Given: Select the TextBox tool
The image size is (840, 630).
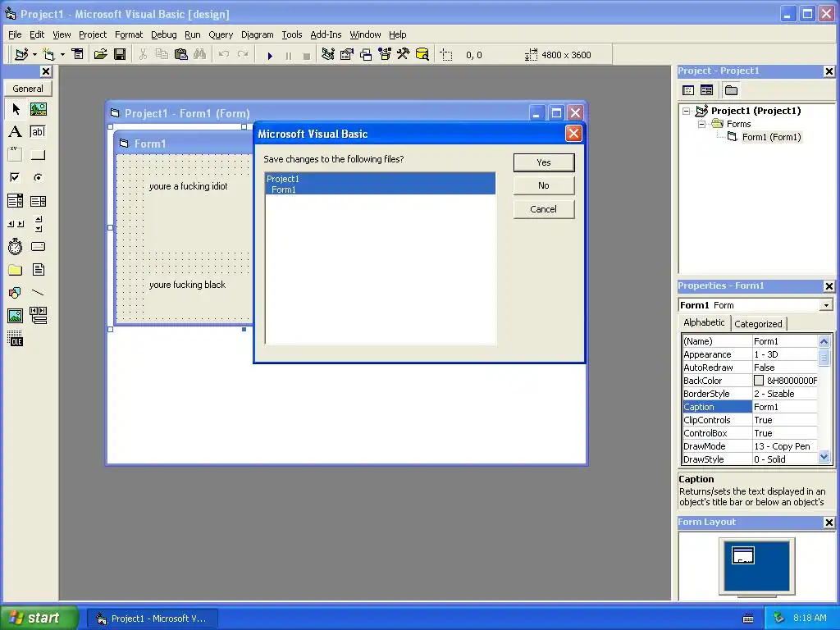Looking at the screenshot, I should 38,132.
